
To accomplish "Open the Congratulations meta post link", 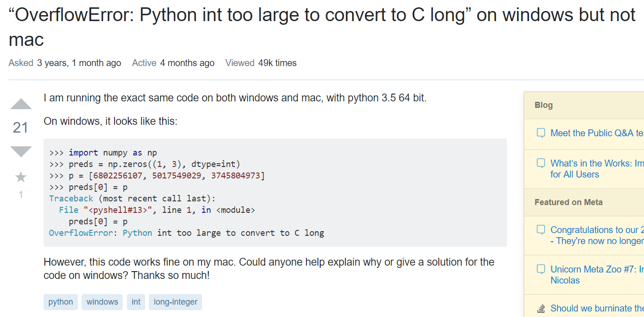I will (597, 235).
